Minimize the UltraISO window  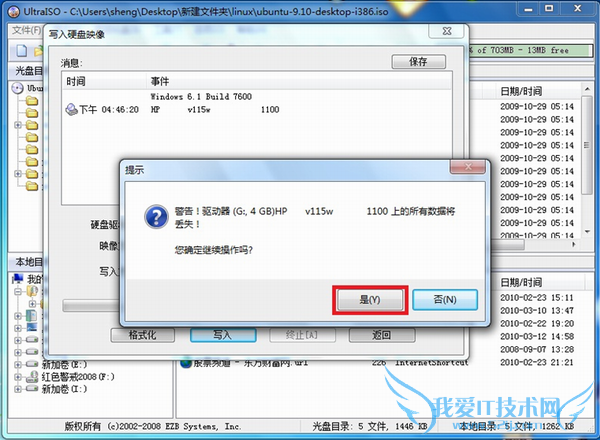click(x=528, y=9)
